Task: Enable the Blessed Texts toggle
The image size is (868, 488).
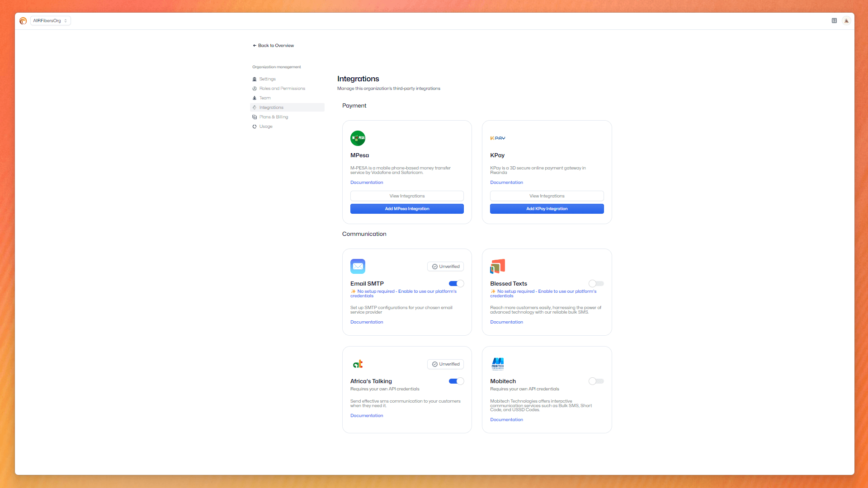Action: point(596,284)
